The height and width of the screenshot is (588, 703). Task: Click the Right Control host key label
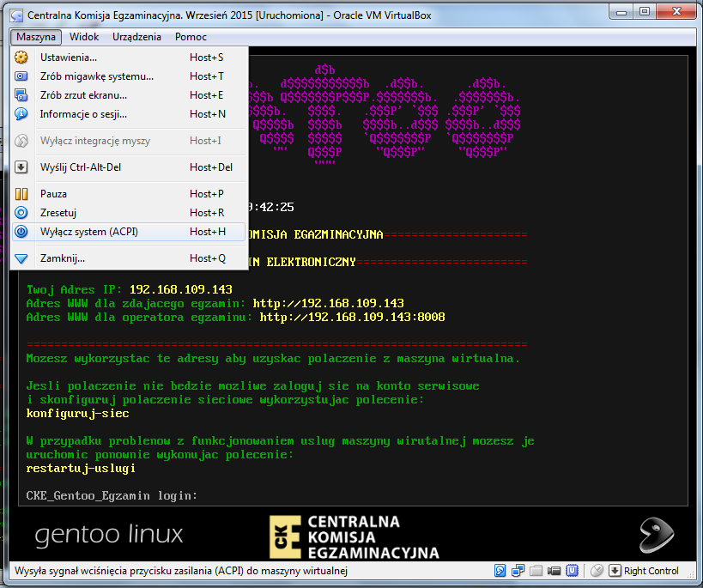pos(651,571)
